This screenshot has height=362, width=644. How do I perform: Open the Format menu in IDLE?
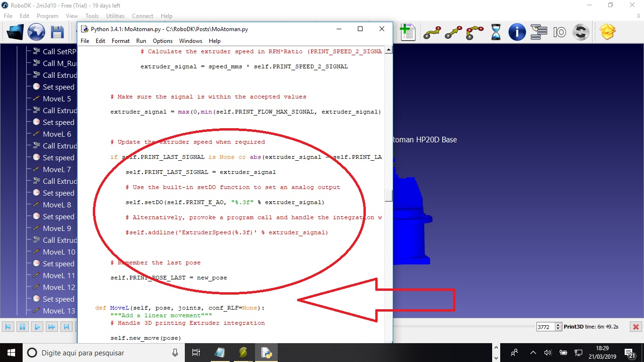tap(121, 41)
